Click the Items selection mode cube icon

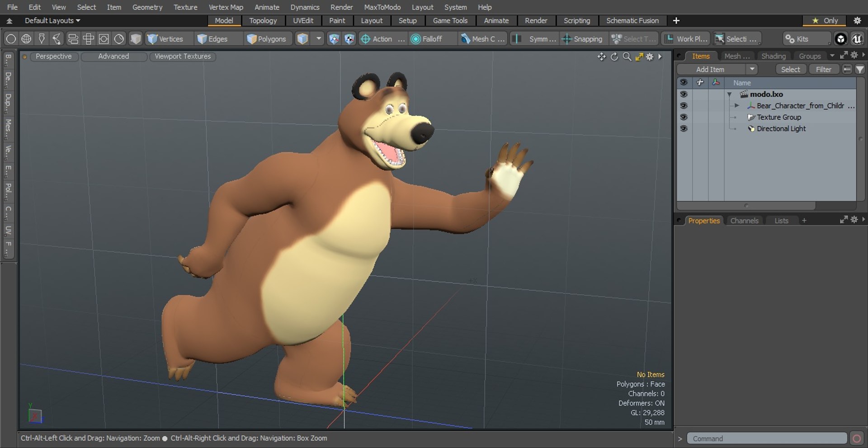point(302,39)
